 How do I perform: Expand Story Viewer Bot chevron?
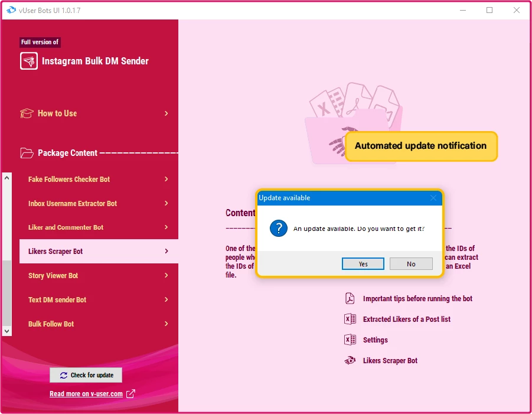click(x=167, y=275)
